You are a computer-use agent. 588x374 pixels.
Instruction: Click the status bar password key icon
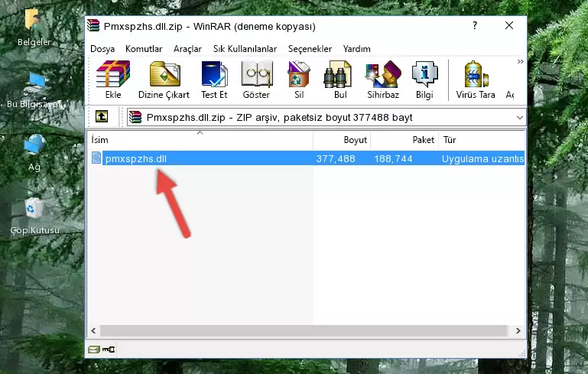point(109,350)
